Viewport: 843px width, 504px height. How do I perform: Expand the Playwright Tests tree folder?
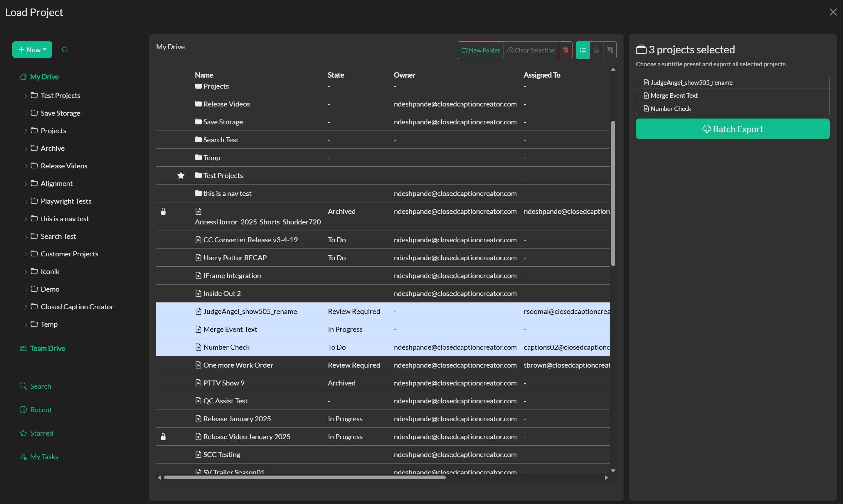(x=26, y=202)
